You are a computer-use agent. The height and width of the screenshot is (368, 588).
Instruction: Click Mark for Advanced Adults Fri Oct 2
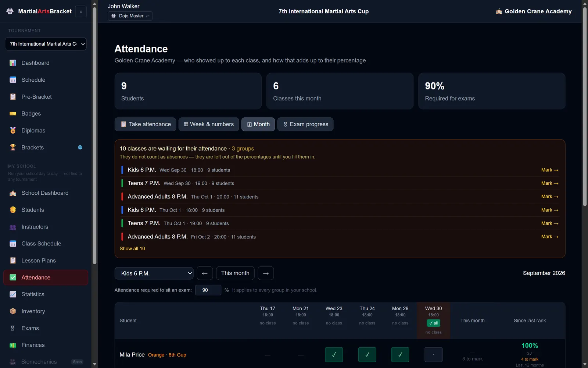550,237
